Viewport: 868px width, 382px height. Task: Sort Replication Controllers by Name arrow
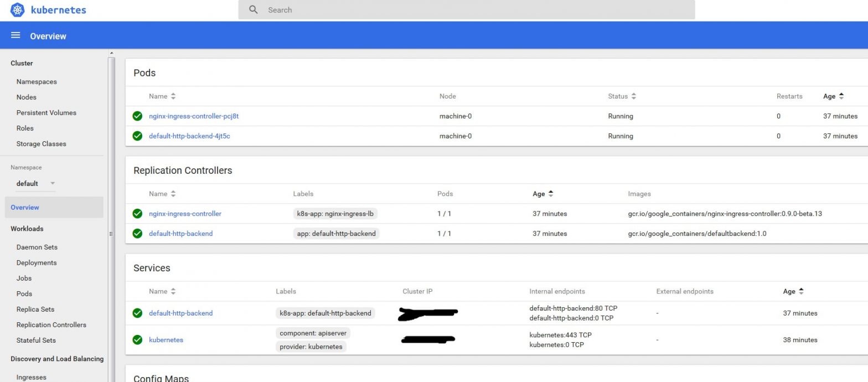[x=173, y=194]
